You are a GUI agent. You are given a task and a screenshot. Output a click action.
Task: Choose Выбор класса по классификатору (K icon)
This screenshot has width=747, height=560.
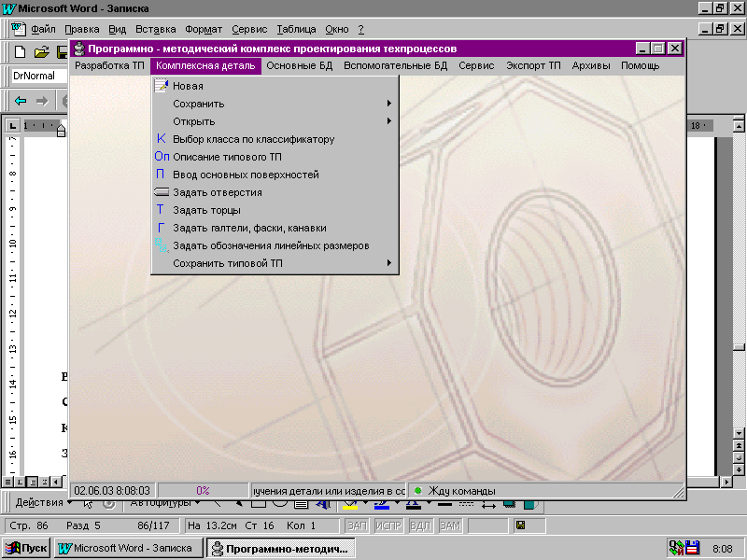pyautogui.click(x=253, y=139)
